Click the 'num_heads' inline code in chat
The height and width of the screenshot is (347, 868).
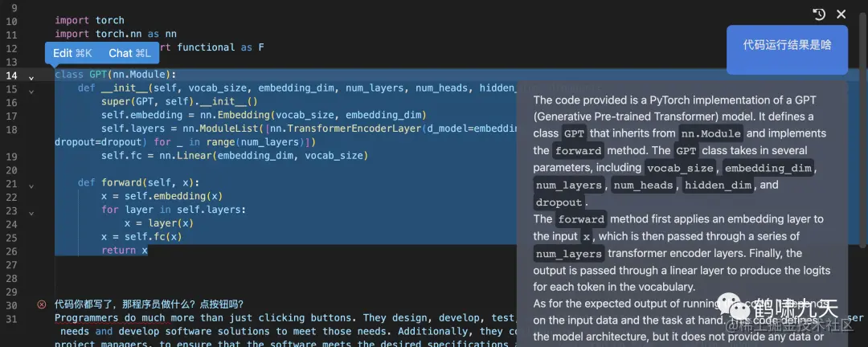tap(644, 186)
